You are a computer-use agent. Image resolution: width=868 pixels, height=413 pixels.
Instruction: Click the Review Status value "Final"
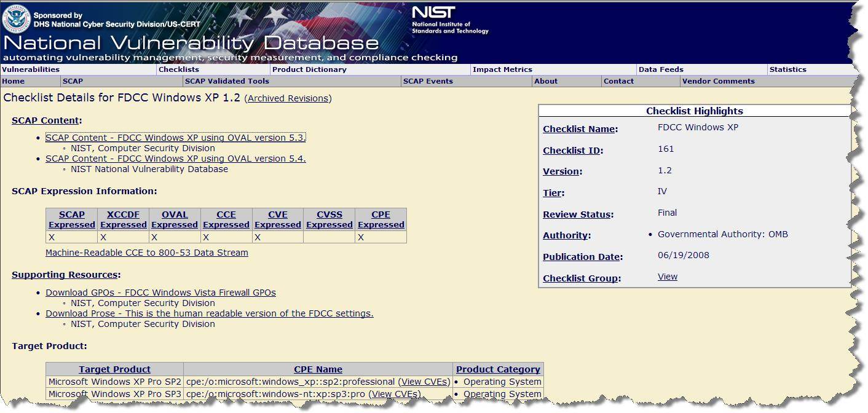point(667,213)
